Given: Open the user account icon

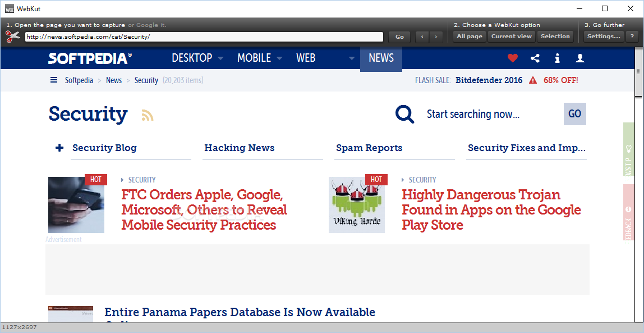Looking at the screenshot, I should 580,58.
